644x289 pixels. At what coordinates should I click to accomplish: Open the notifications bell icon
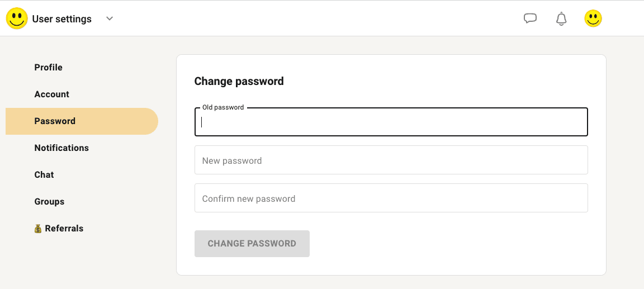click(561, 18)
